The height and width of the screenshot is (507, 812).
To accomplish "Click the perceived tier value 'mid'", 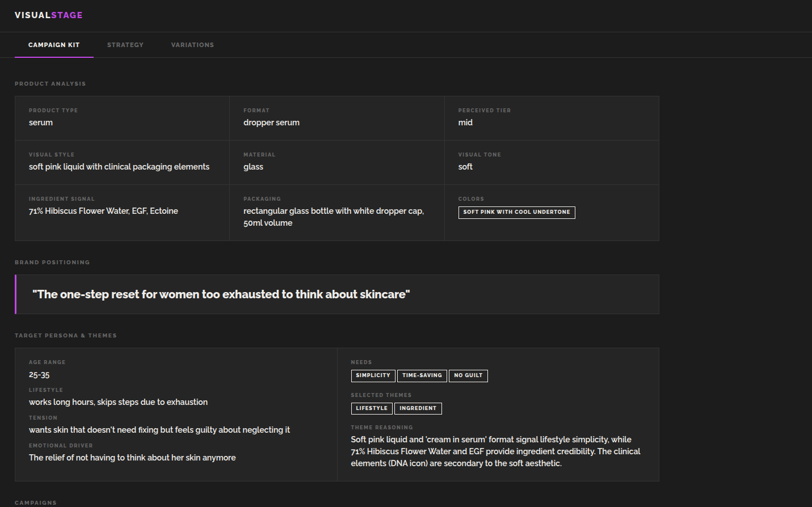I will click(x=465, y=122).
